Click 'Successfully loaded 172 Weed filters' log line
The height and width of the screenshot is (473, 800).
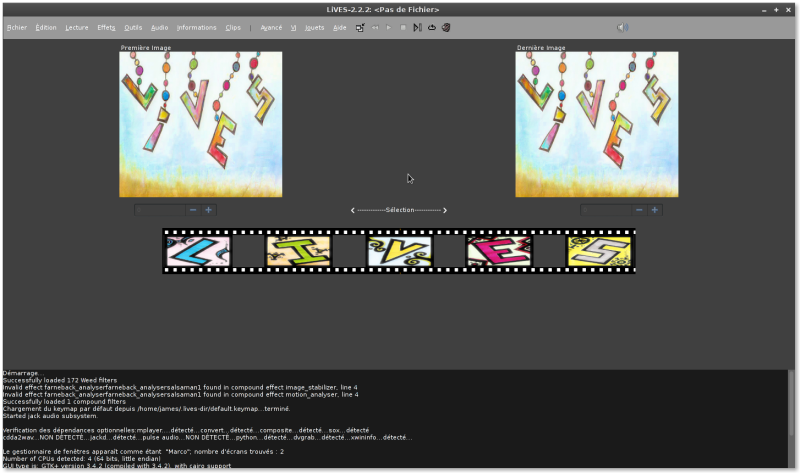coord(60,380)
